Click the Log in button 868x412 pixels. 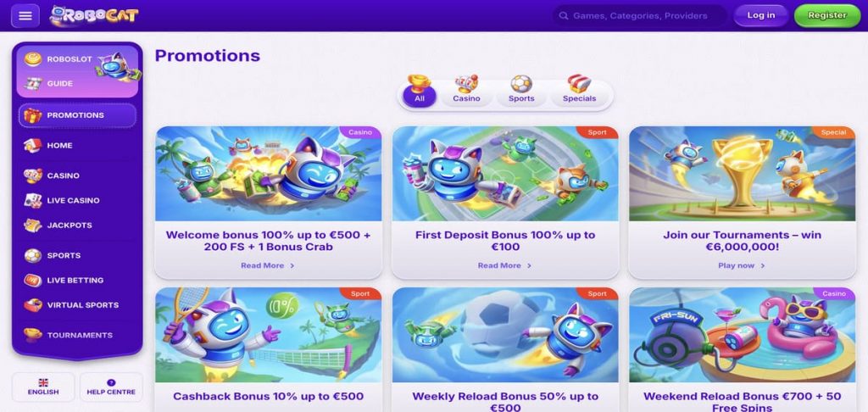pos(761,15)
